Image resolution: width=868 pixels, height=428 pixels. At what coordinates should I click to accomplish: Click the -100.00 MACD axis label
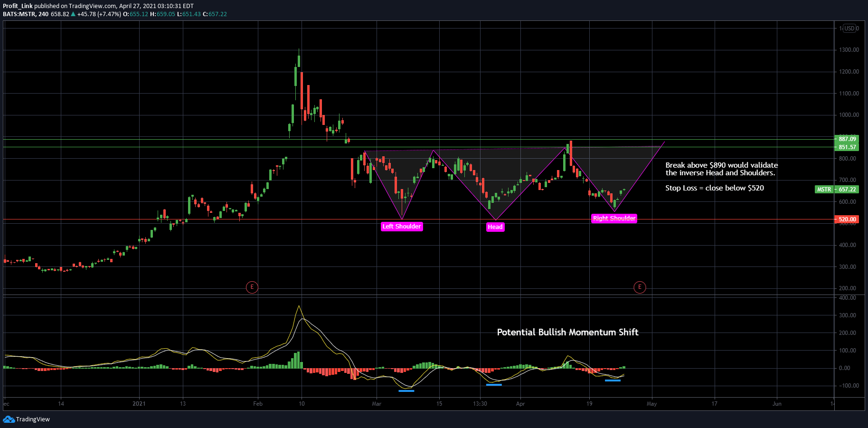pos(848,386)
